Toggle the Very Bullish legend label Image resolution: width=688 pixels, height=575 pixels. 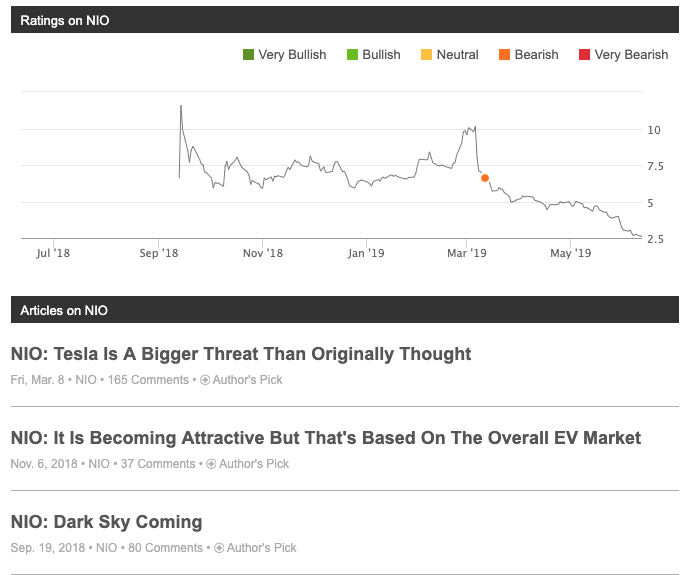292,55
